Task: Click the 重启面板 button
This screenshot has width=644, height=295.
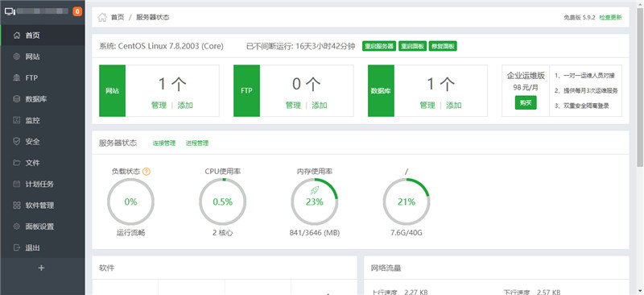Action: tap(412, 46)
